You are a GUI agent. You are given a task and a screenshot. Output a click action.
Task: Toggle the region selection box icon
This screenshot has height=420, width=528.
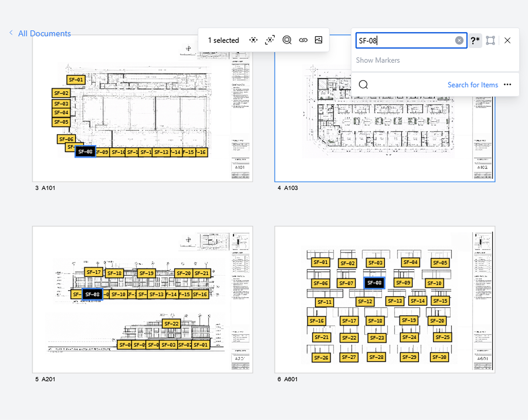(x=490, y=40)
